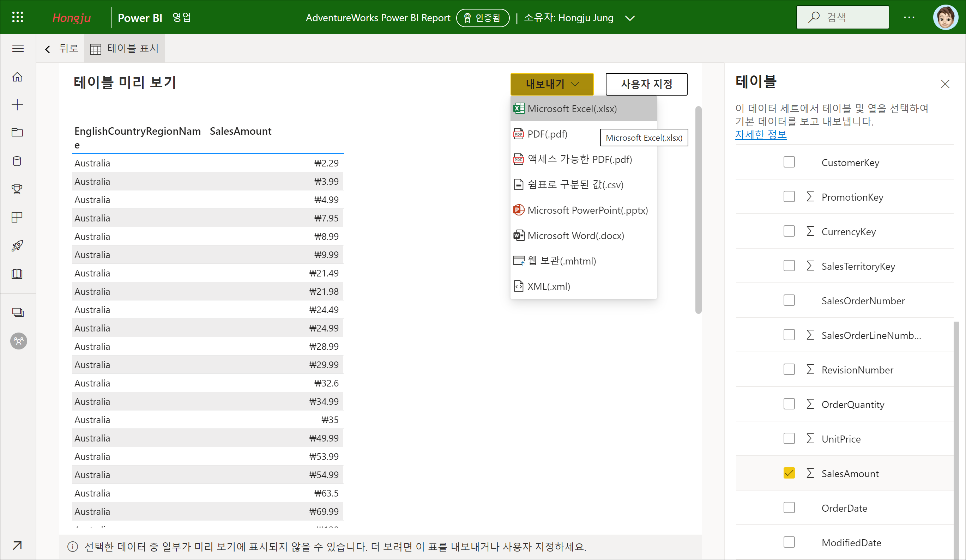This screenshot has width=966, height=560.
Task: Click the Home icon in sidebar
Action: [x=17, y=77]
